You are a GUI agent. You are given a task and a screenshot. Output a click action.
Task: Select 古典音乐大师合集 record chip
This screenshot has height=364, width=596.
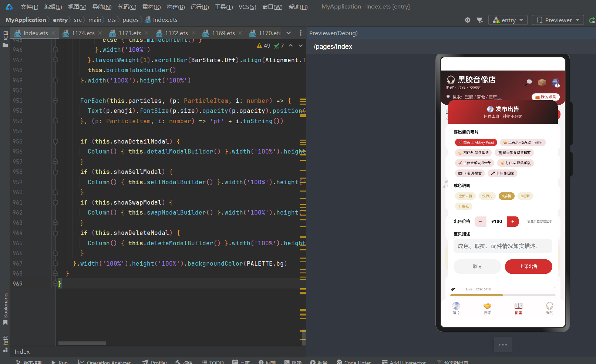pyautogui.click(x=475, y=163)
